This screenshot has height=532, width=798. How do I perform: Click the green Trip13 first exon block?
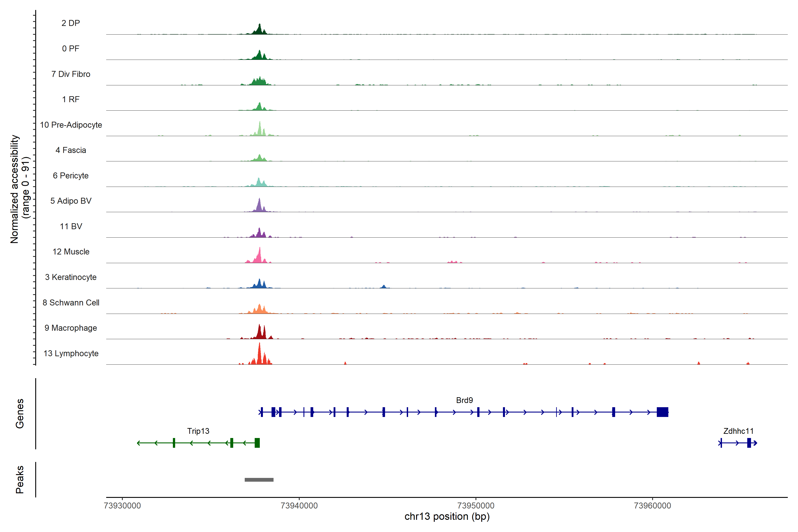(x=257, y=443)
